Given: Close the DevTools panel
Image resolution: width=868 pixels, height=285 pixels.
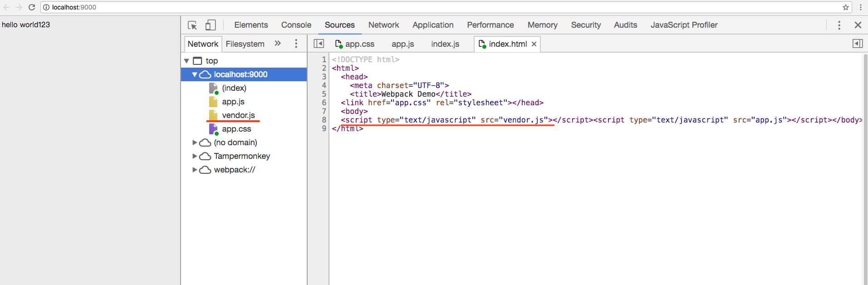Looking at the screenshot, I should point(858,25).
